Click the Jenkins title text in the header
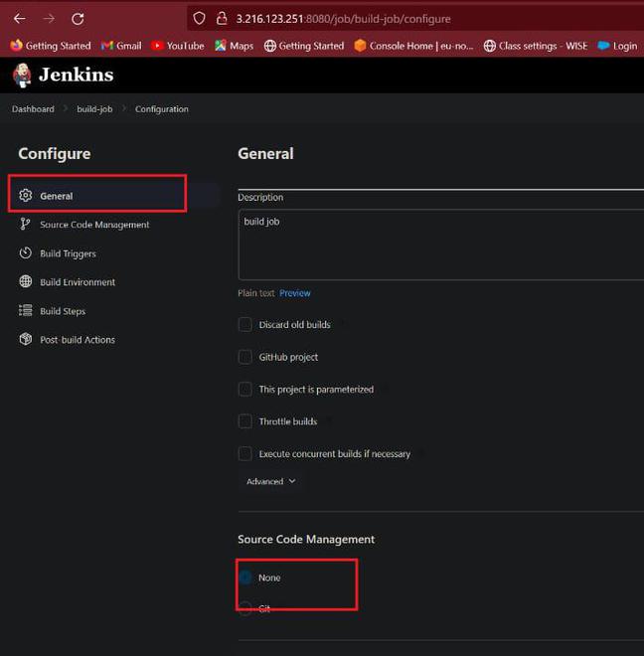The image size is (644, 656). [x=77, y=75]
